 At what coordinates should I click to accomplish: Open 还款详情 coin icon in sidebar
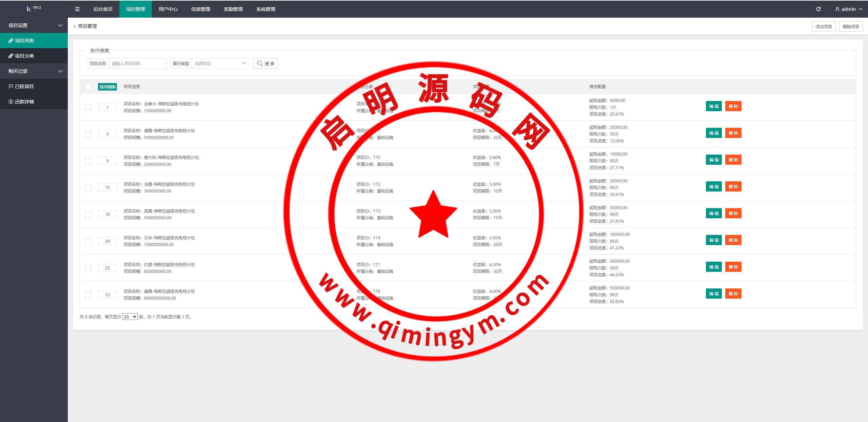11,102
